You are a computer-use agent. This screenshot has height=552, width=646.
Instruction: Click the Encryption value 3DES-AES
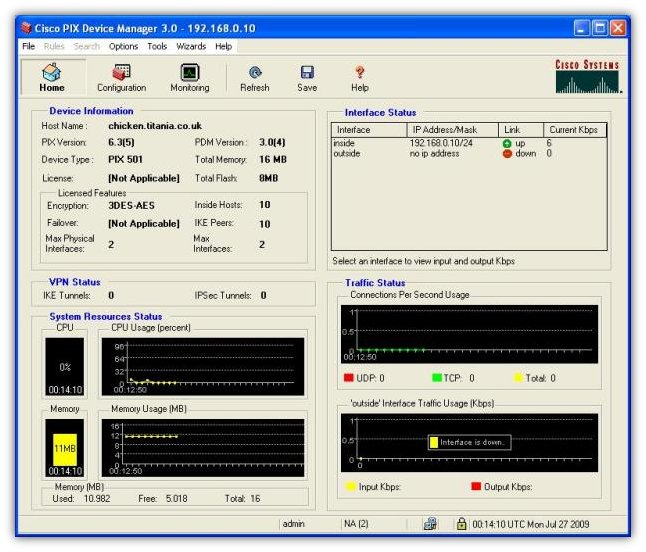point(131,206)
